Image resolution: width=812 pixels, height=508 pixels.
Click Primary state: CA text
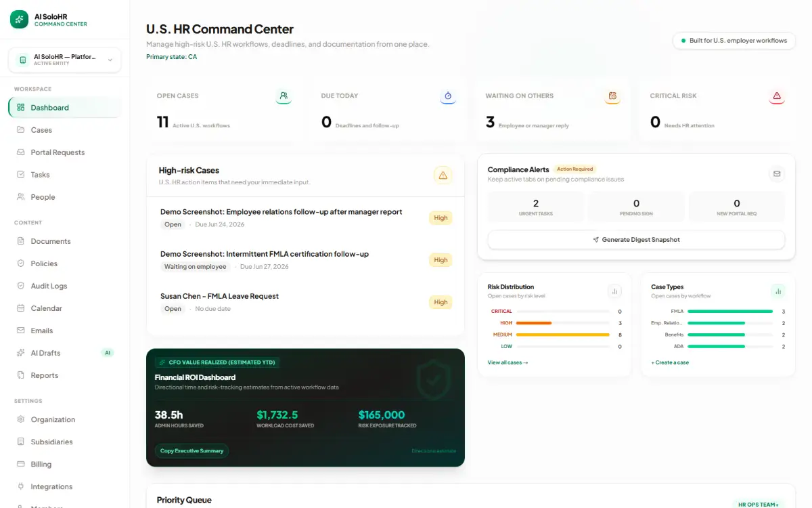(172, 57)
